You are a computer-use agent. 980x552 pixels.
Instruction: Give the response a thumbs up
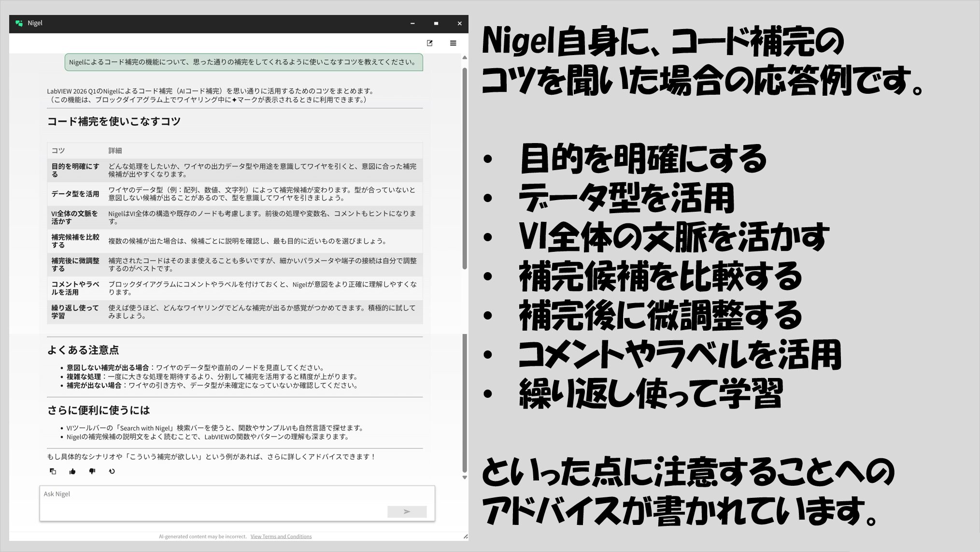72,471
